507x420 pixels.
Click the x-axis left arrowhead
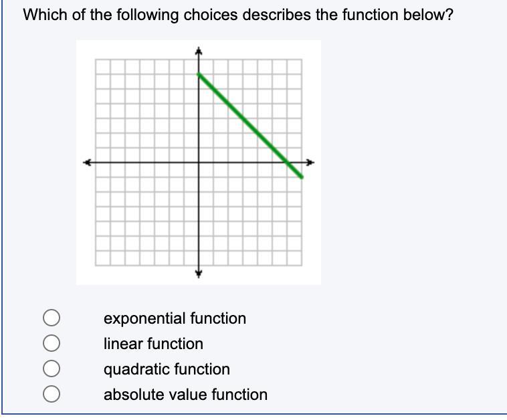(87, 162)
